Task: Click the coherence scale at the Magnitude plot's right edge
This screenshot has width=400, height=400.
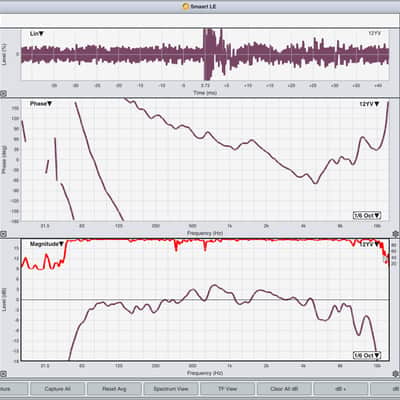Action: (394, 254)
